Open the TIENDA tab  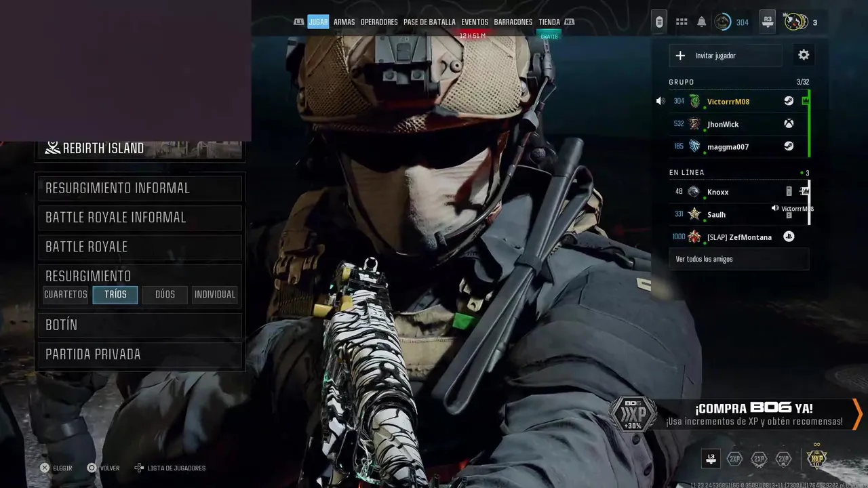point(549,22)
